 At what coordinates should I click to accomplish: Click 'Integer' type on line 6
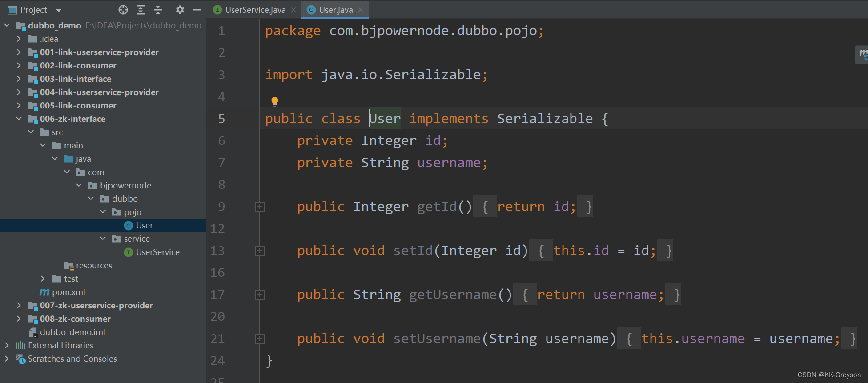(389, 140)
